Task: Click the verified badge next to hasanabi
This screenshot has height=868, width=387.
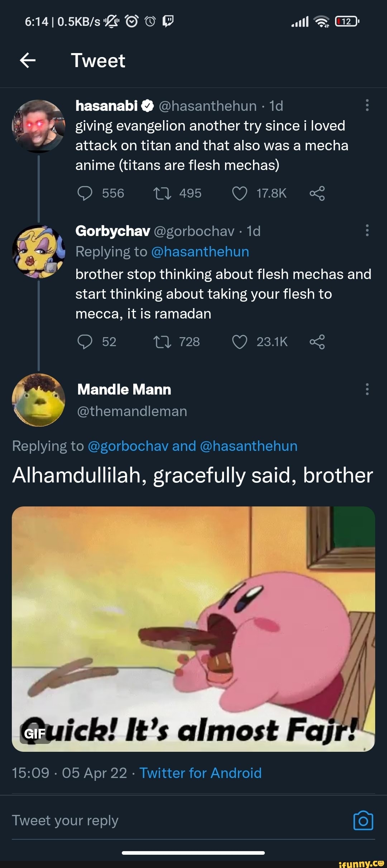Action: tap(147, 106)
